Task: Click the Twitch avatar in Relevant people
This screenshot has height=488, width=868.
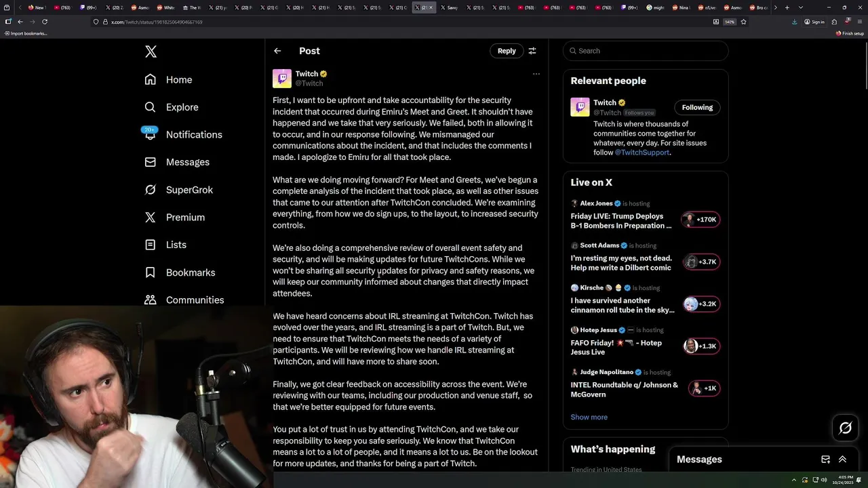Action: point(580,107)
